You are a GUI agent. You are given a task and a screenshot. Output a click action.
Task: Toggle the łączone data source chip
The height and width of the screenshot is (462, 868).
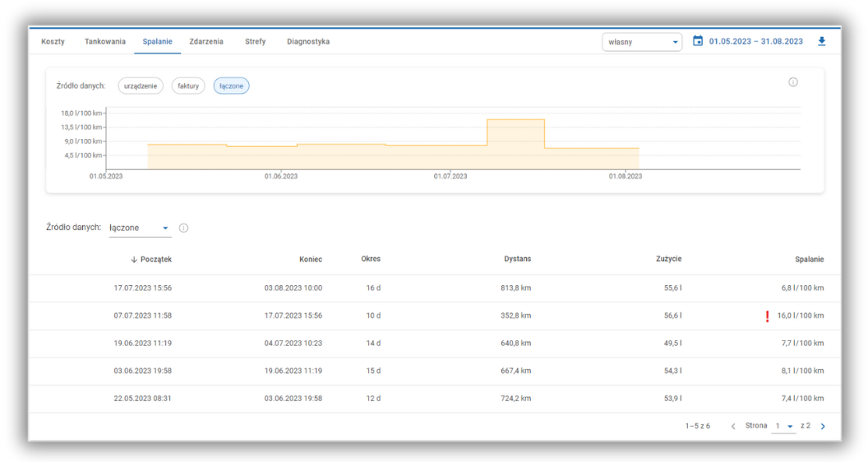[231, 85]
